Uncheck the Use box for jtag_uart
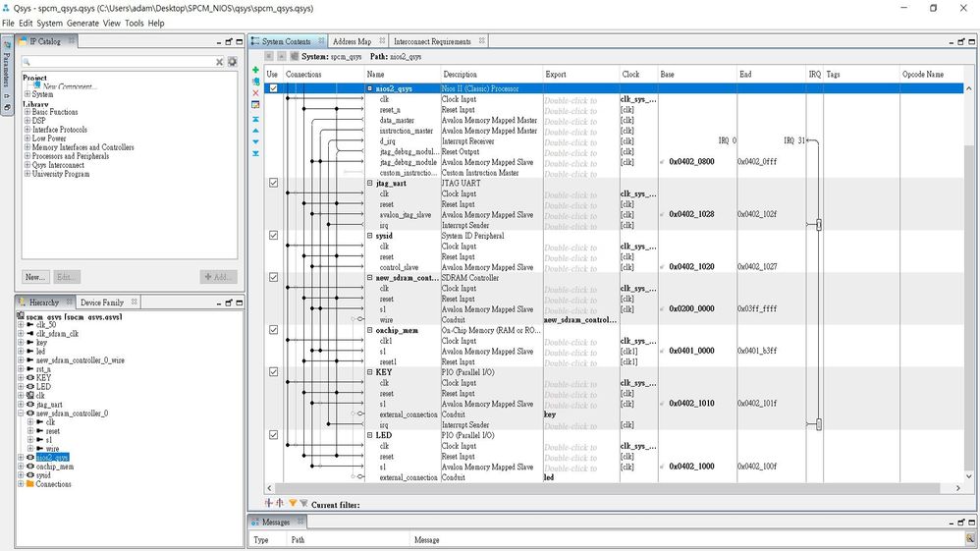 click(x=273, y=183)
